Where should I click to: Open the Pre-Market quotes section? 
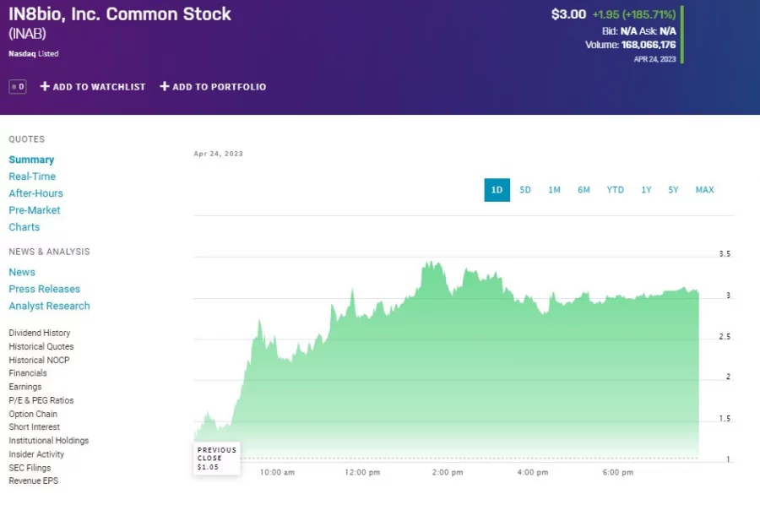pos(34,209)
